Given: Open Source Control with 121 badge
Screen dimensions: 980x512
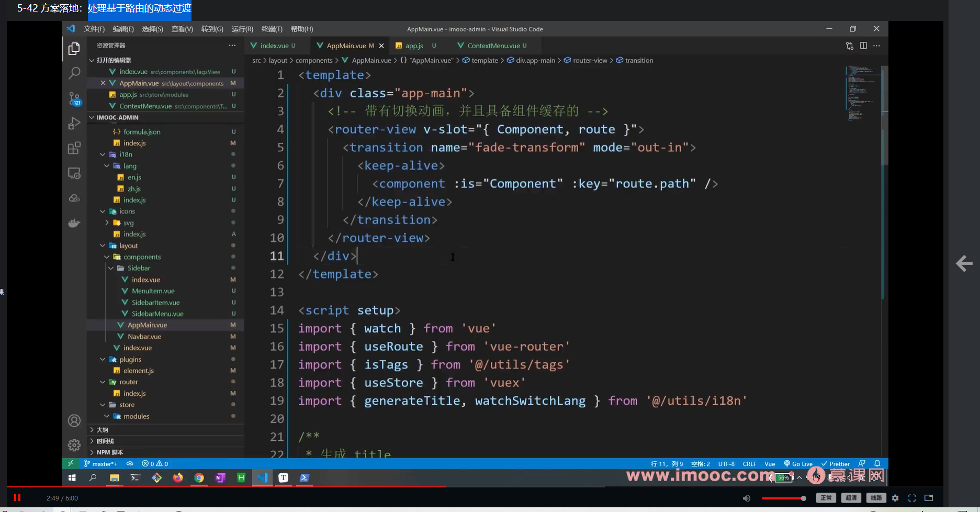Looking at the screenshot, I should tap(74, 98).
